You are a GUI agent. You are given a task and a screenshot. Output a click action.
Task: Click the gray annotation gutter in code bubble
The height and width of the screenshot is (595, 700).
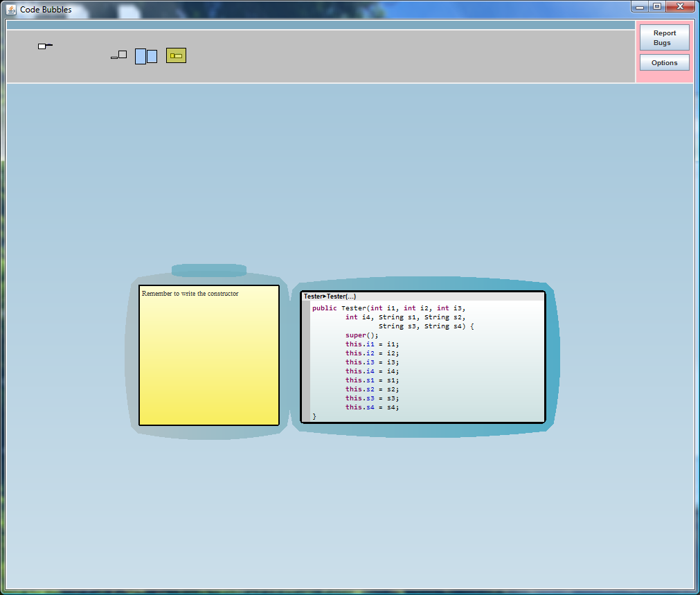tap(306, 361)
